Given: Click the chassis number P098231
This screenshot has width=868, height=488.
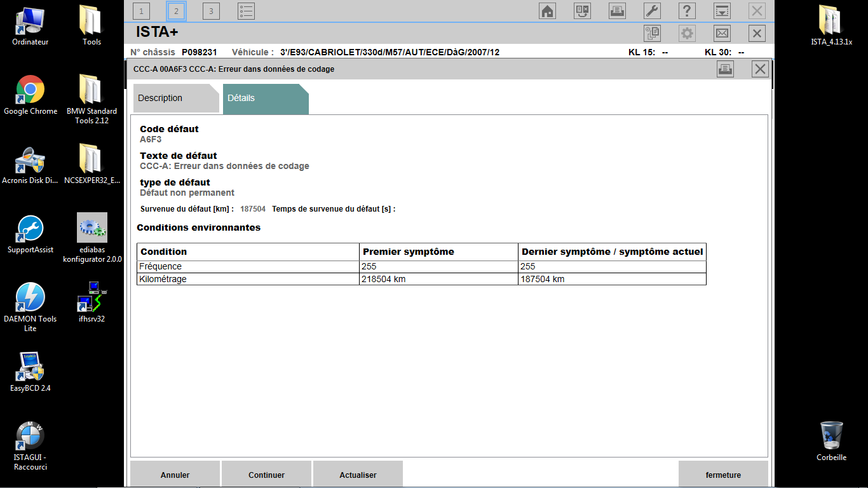Looking at the screenshot, I should [x=200, y=52].
